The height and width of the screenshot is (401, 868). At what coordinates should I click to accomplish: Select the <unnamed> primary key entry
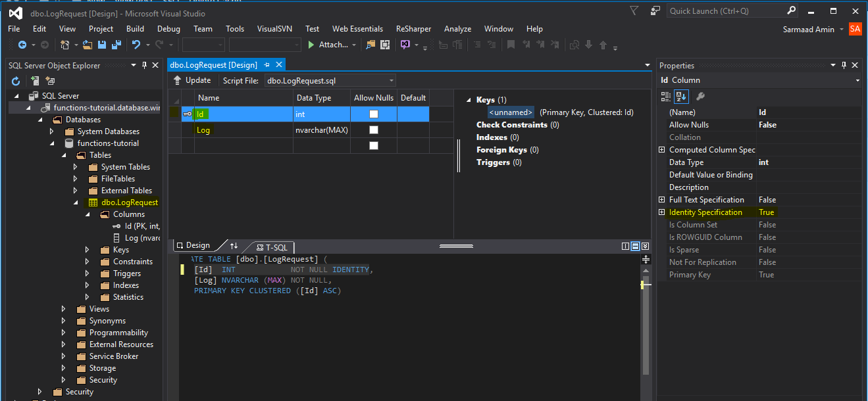tap(511, 112)
